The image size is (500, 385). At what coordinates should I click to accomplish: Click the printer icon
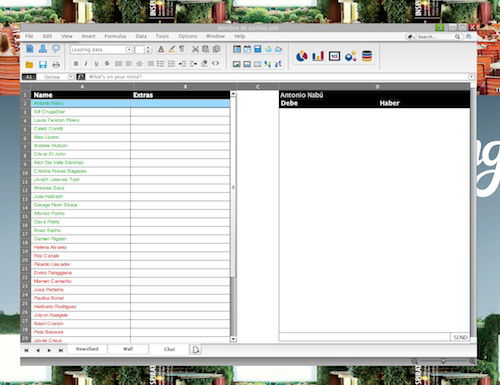coord(56,64)
